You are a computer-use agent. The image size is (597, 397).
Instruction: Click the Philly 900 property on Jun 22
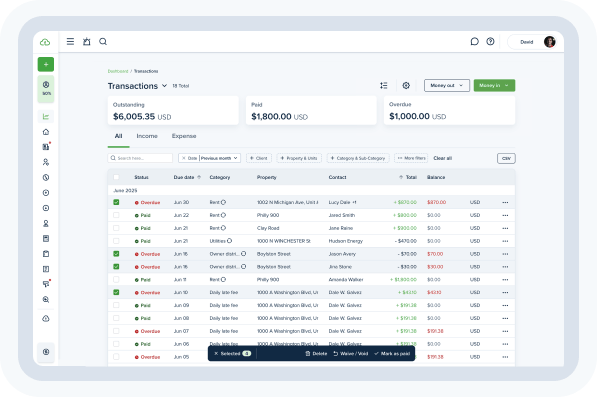pyautogui.click(x=268, y=215)
